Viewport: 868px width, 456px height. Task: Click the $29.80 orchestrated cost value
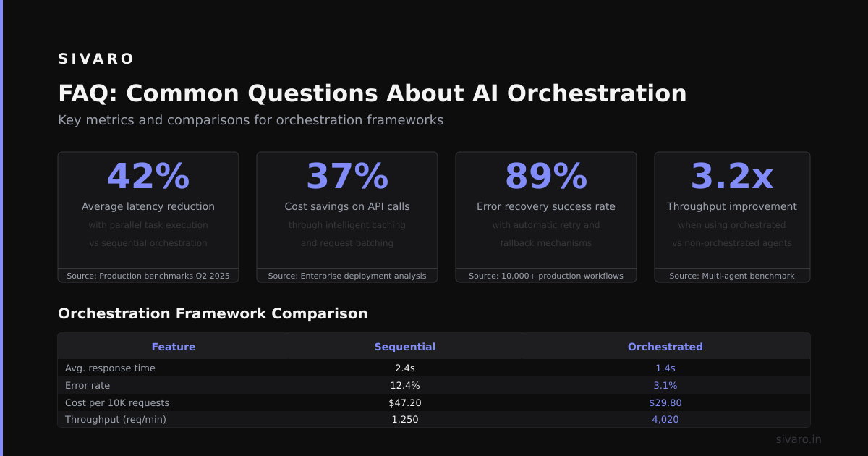[x=665, y=402]
